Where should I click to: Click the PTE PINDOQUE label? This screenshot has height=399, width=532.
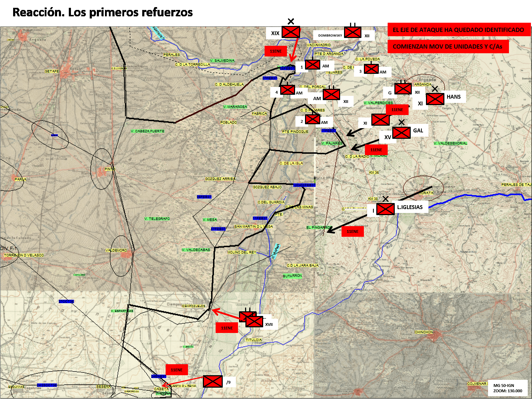tap(295, 131)
